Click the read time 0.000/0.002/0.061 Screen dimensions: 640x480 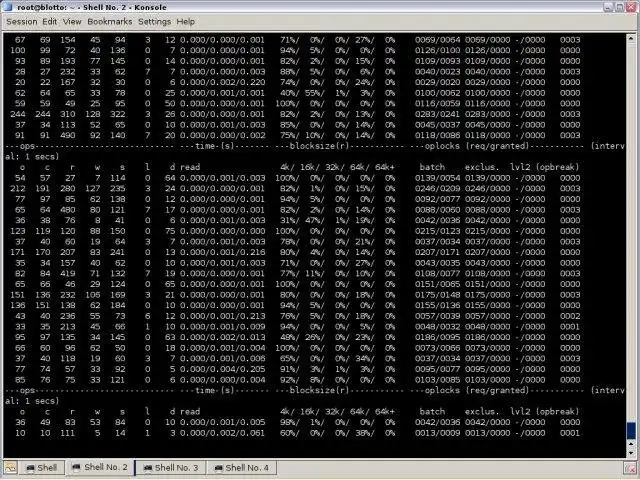[222, 433]
